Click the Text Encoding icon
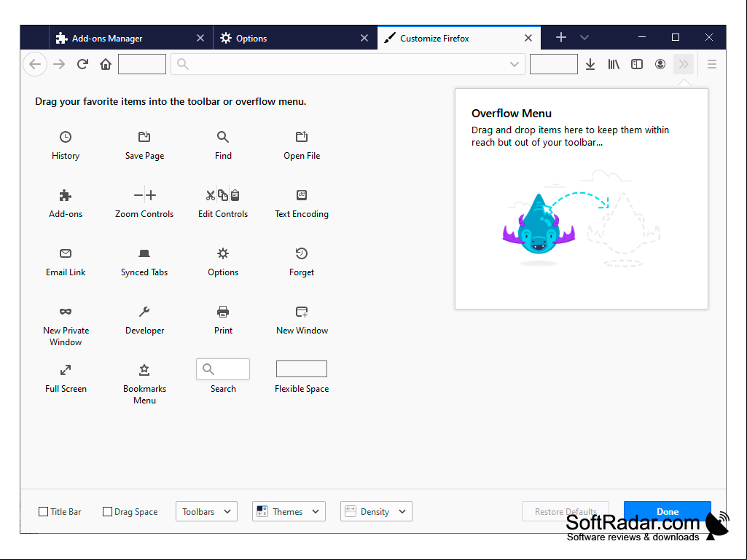 [x=302, y=195]
